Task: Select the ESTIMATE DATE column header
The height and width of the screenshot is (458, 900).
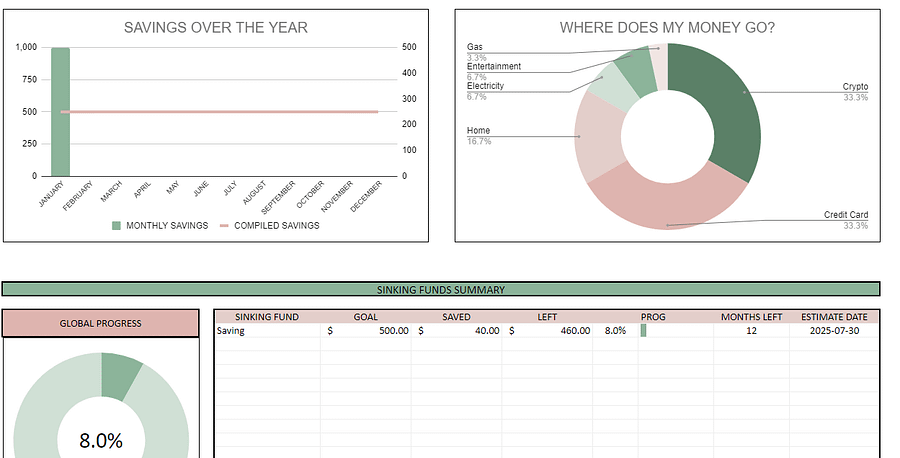Action: pyautogui.click(x=834, y=317)
